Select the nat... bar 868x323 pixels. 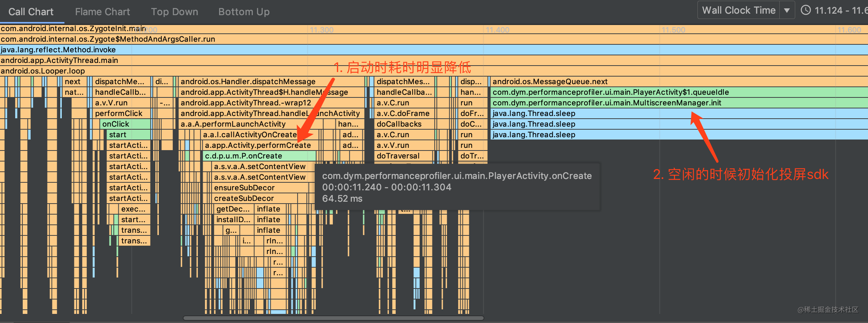(x=75, y=92)
